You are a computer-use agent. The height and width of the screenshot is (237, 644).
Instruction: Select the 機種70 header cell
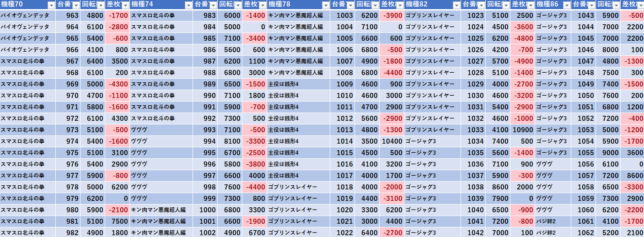click(x=28, y=5)
